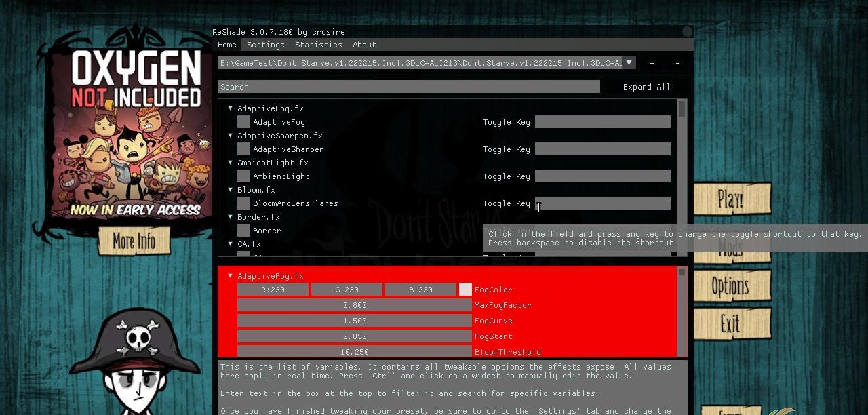The image size is (868, 415).
Task: Click the FogColor R:230 value
Action: pyautogui.click(x=273, y=290)
